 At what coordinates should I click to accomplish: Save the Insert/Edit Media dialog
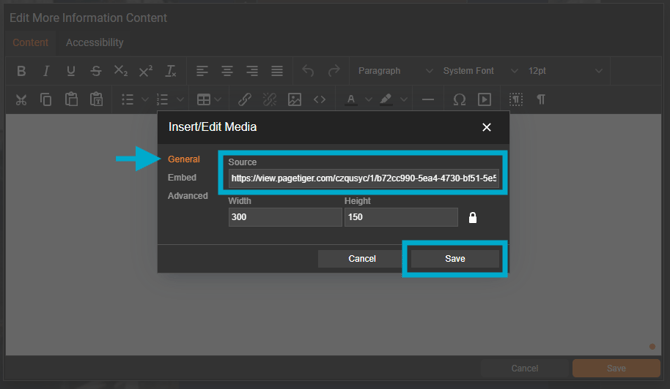click(455, 259)
